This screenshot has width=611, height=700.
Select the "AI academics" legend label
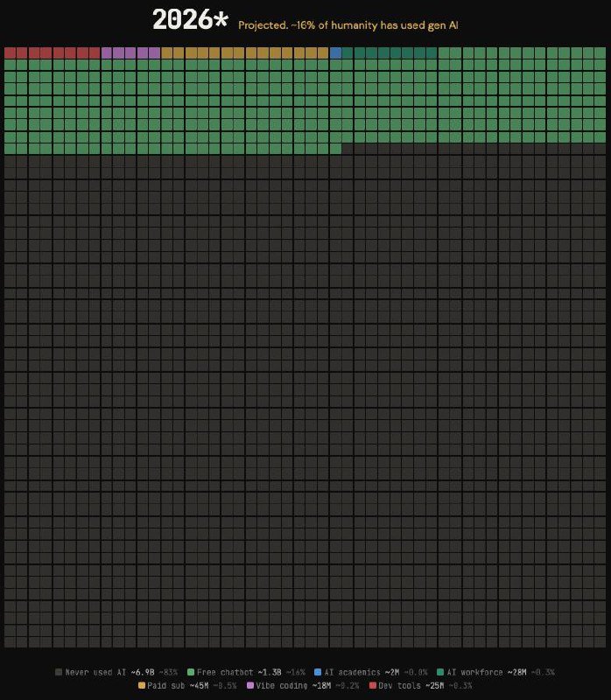click(x=353, y=672)
